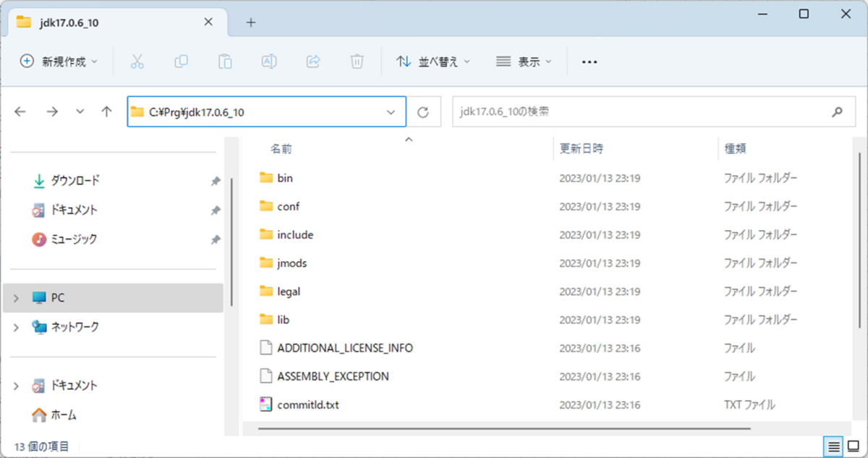Viewport: 868px width, 458px height.
Task: Open the three-dots more options menu
Action: (x=590, y=62)
